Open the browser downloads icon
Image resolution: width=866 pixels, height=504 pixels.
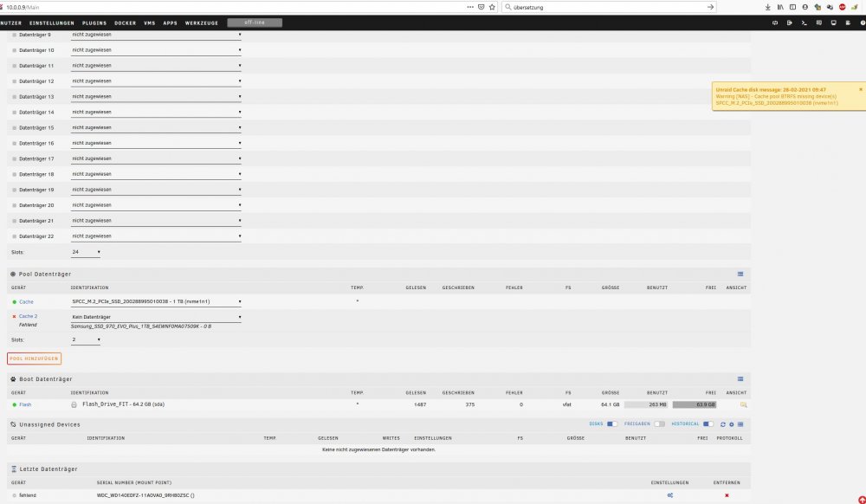point(767,7)
